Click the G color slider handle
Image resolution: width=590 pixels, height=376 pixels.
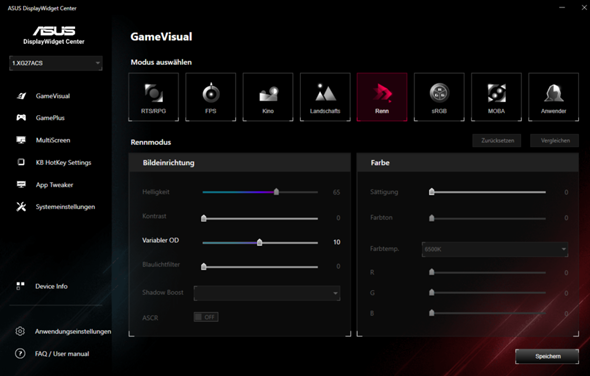coord(432,292)
